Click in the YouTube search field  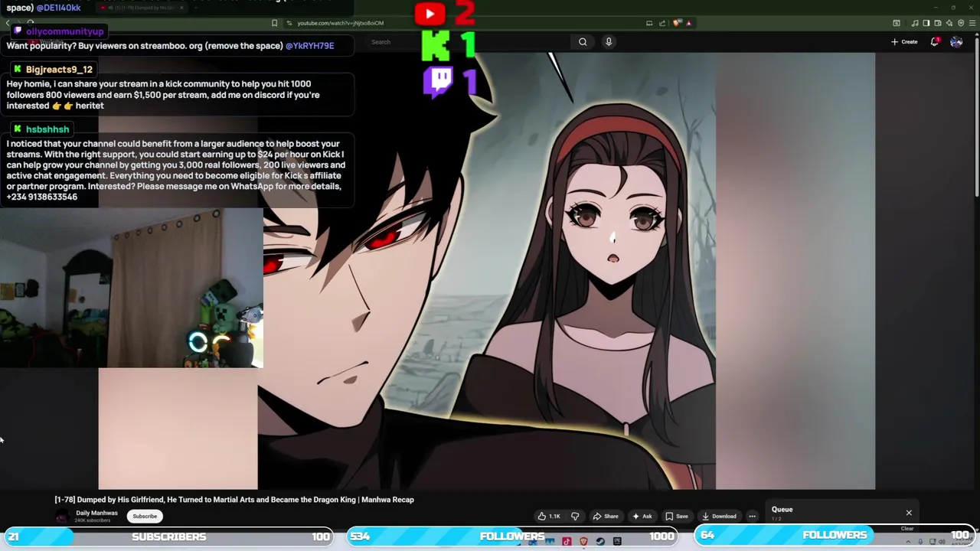pyautogui.click(x=467, y=42)
